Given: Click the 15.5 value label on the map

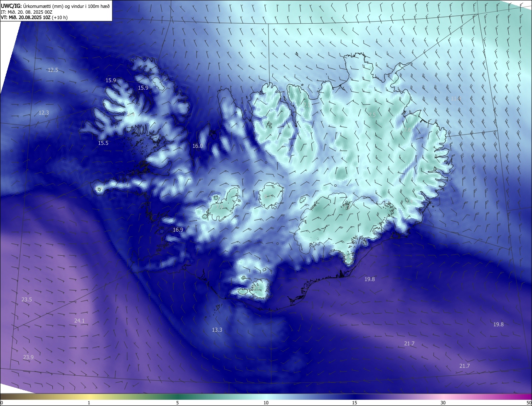Looking at the screenshot, I should [103, 143].
